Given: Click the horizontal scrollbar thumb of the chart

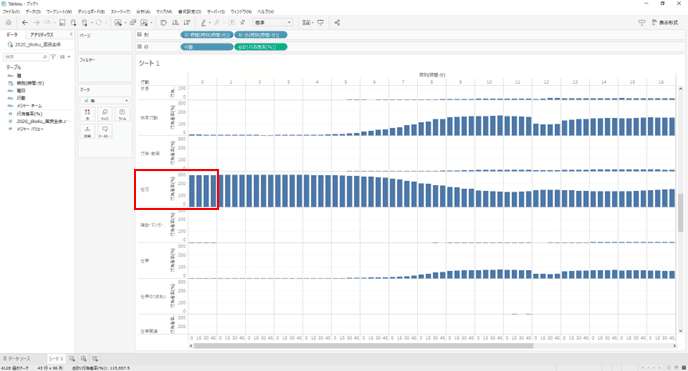Looking at the screenshot, I should (x=364, y=346).
